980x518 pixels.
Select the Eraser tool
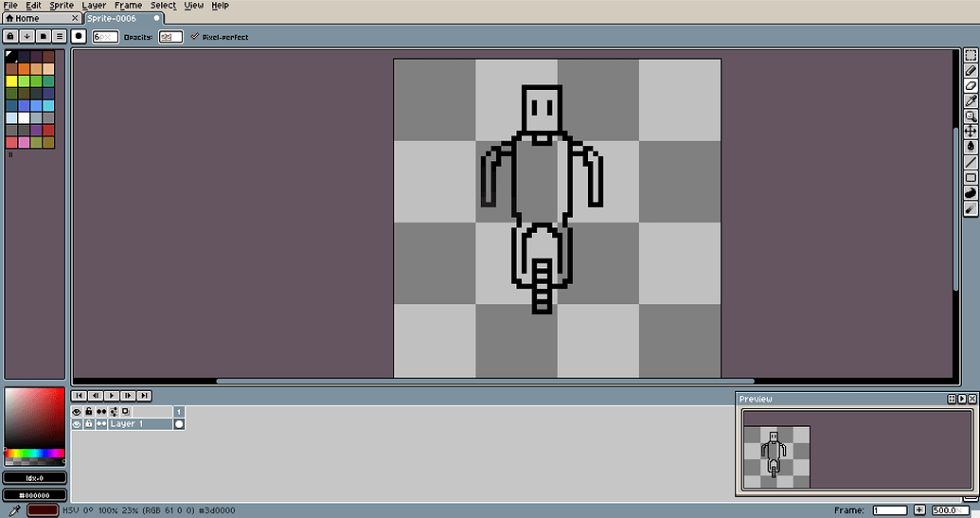coord(971,86)
